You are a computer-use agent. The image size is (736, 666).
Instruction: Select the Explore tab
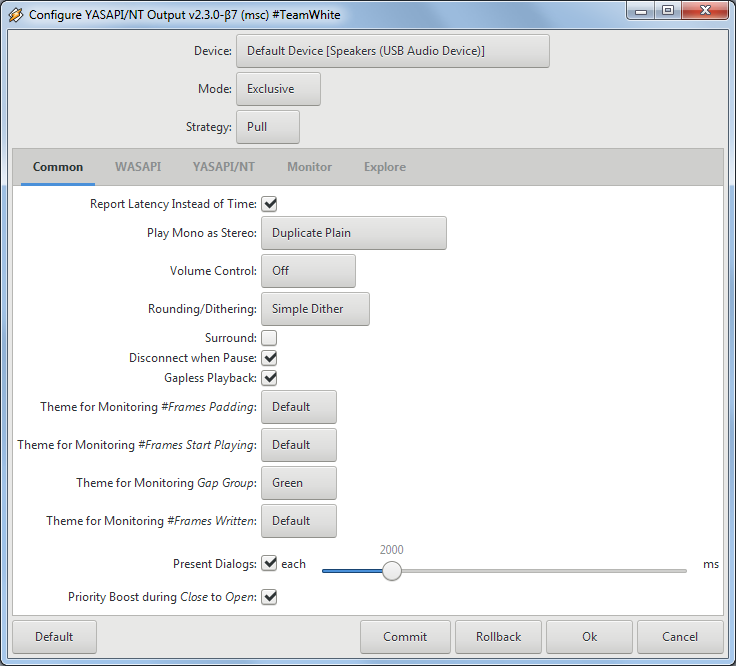pos(385,167)
